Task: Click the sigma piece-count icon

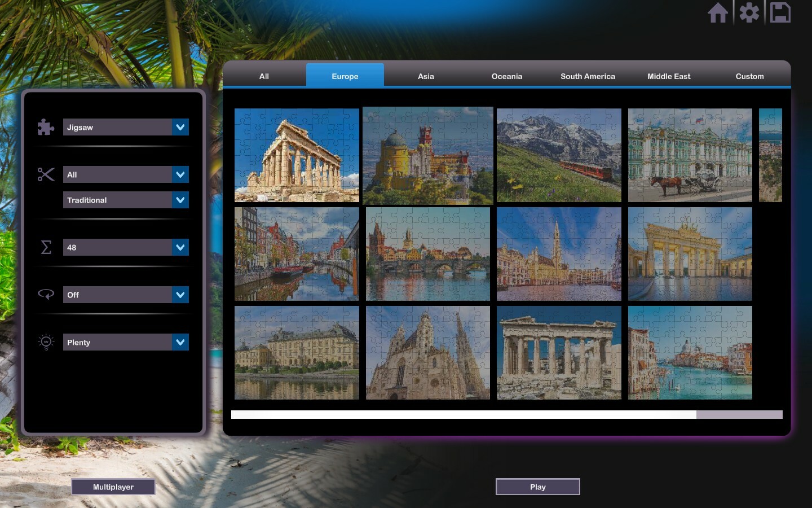Action: tap(45, 247)
